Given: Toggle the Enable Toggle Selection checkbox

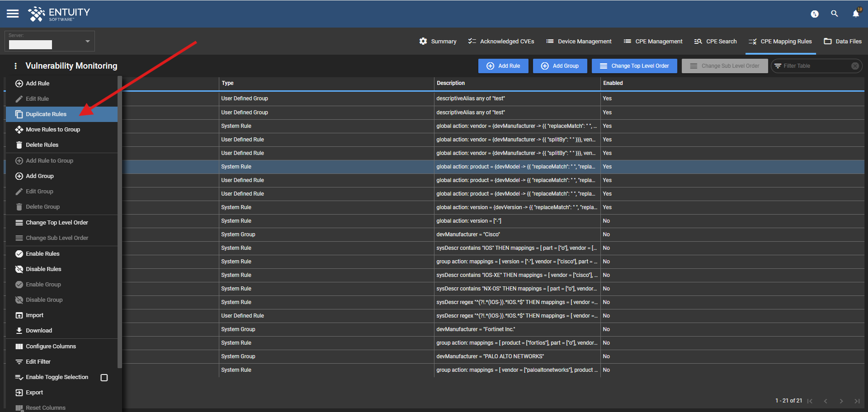Looking at the screenshot, I should click(104, 378).
